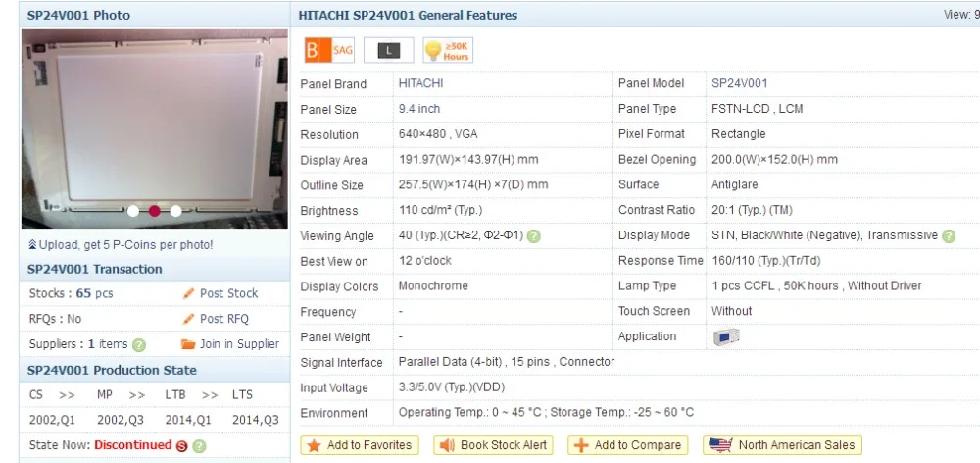Click the Add to Compare button
Viewport: 980px width, 463px height.
coord(627,445)
